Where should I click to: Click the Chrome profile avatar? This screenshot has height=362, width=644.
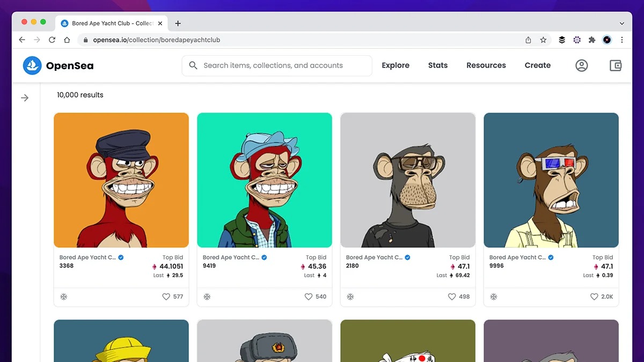click(607, 40)
